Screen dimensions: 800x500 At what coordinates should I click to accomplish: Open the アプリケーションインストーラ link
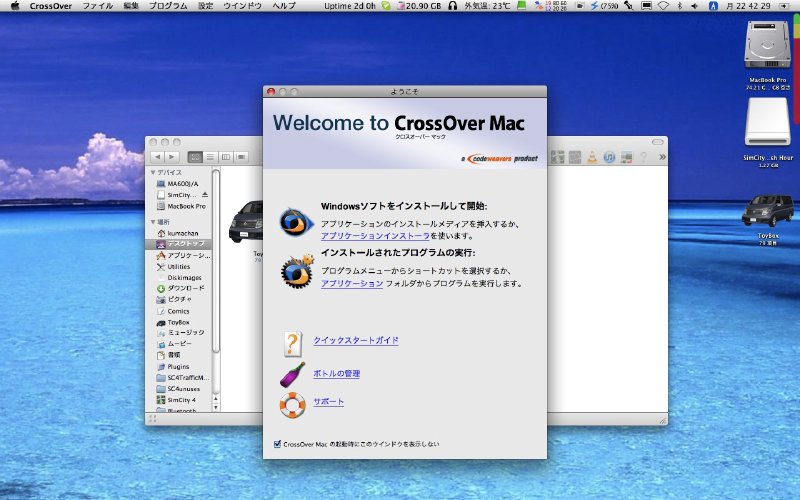[x=375, y=236]
